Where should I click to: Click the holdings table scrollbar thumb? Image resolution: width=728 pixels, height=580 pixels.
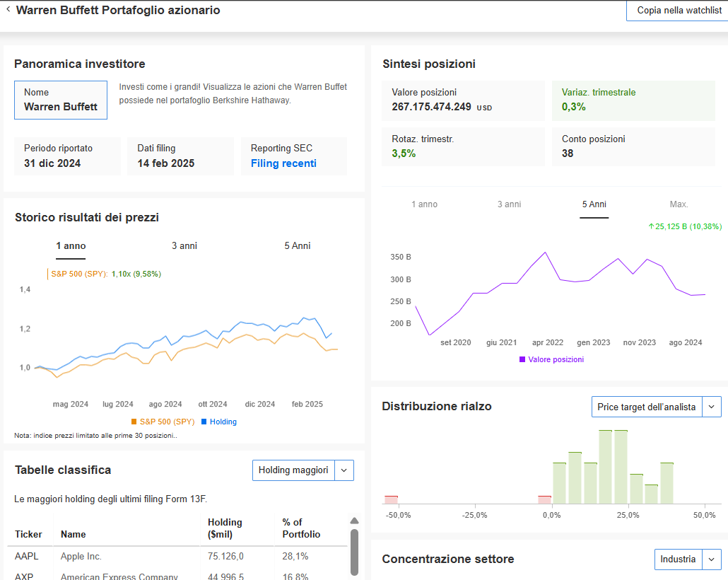(354, 552)
